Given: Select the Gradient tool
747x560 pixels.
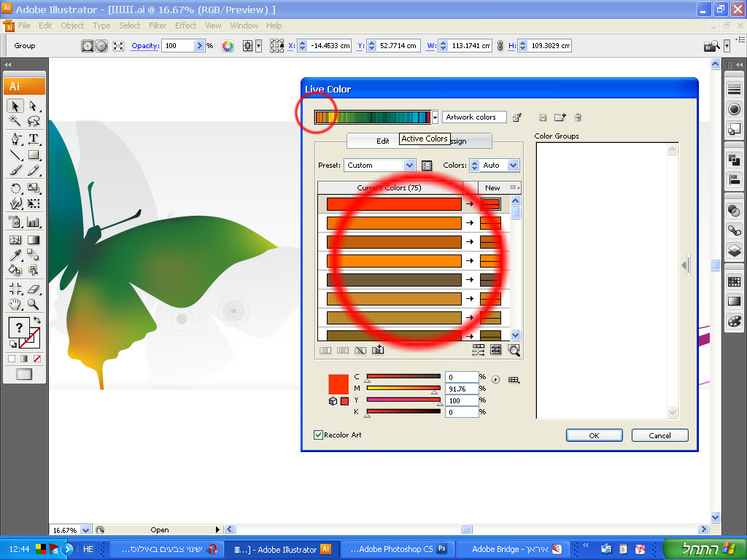Looking at the screenshot, I should point(33,239).
